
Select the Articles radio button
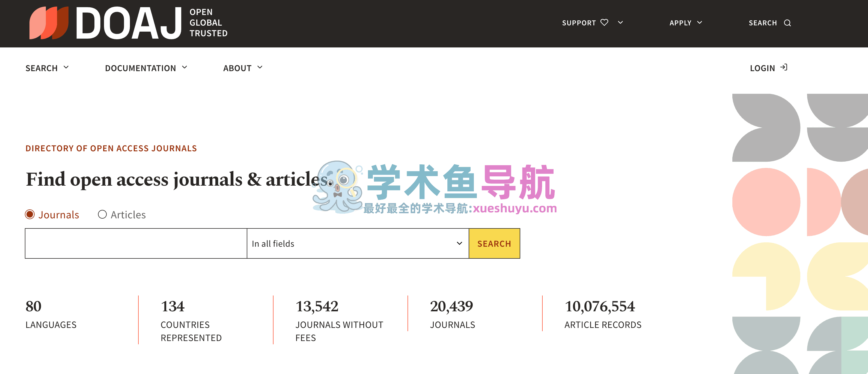pos(102,215)
